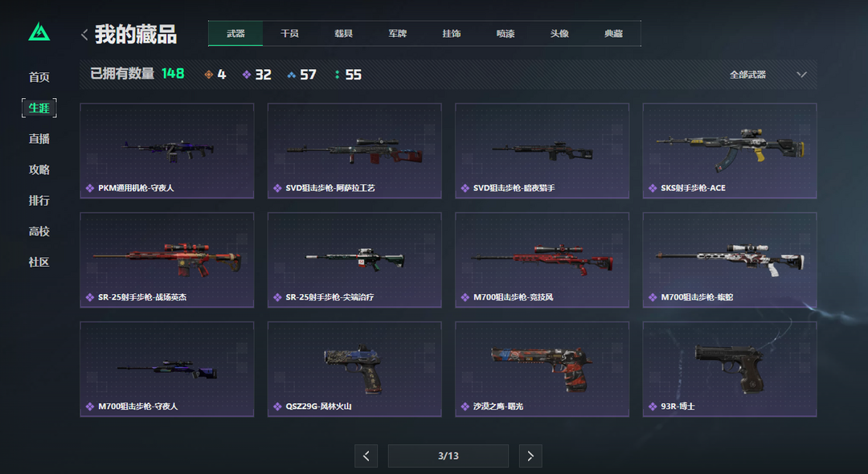Select the 沙漠之鹰-曙光 pistol card
This screenshot has height=474, width=868.
[542, 369]
